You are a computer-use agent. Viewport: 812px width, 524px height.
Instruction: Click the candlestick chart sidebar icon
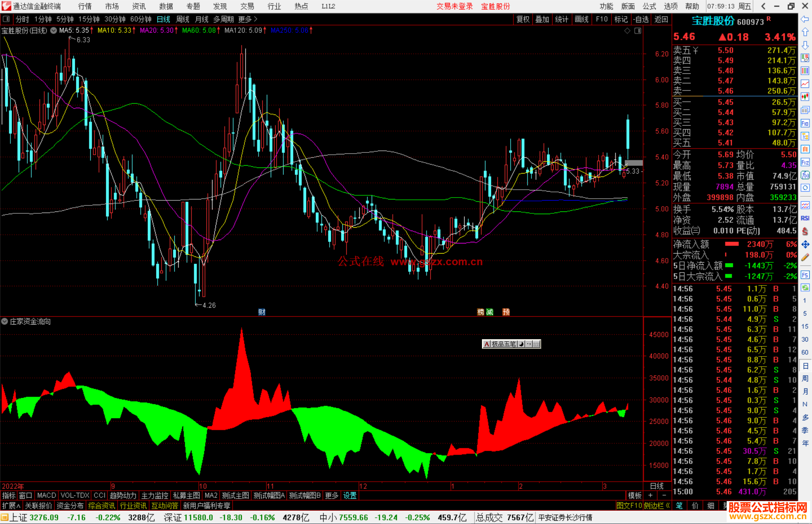(805, 97)
